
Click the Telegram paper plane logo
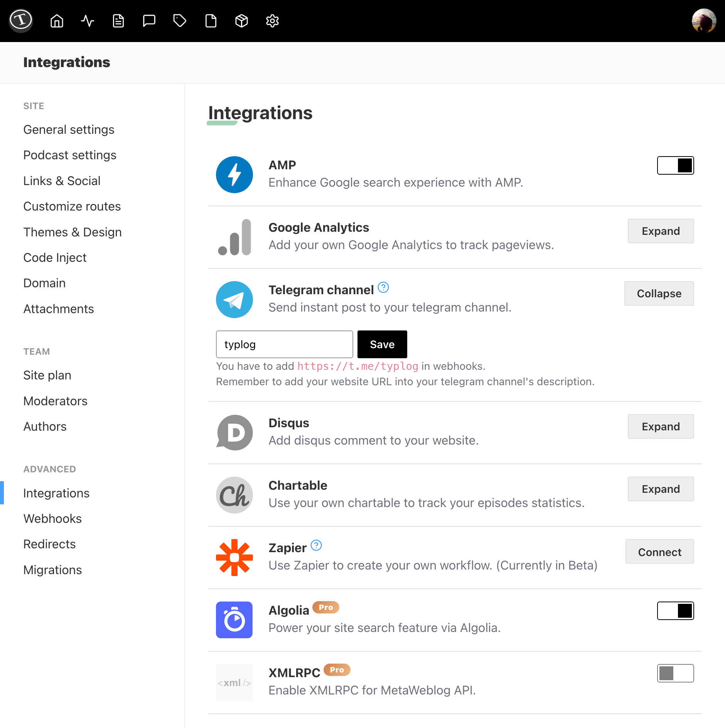tap(234, 300)
